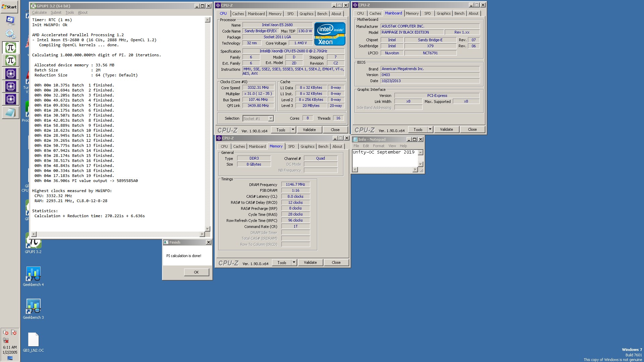This screenshot has width=644, height=362.
Task: Close the Finish dialog with X
Action: pyautogui.click(x=208, y=242)
